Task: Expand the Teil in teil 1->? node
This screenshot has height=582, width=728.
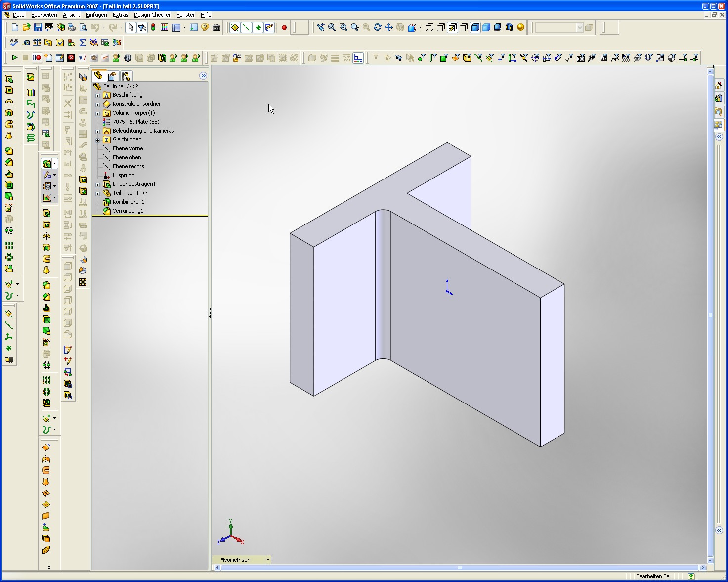Action: click(97, 193)
